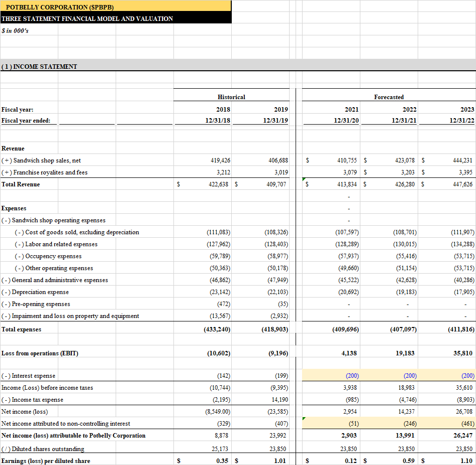The image size is (476, 465).
Task: Click the 'Fiscal year ended:' label cell
Action: coord(29,121)
